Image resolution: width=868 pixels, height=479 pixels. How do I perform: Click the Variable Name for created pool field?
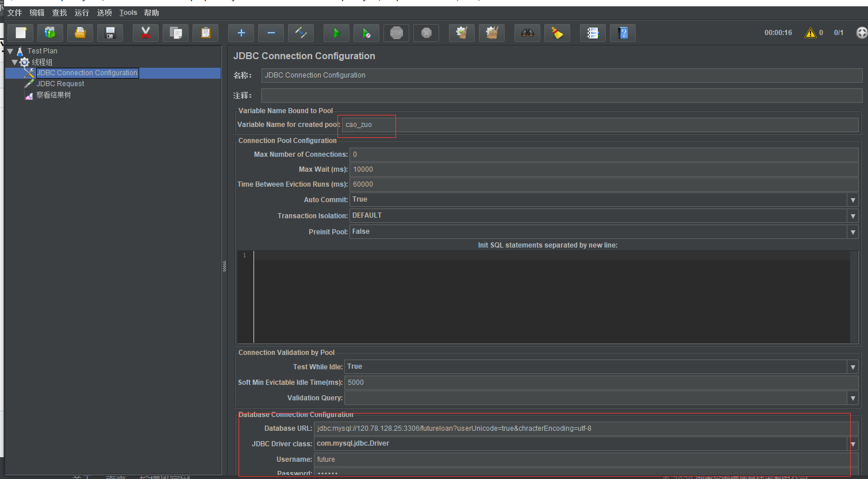(x=600, y=125)
